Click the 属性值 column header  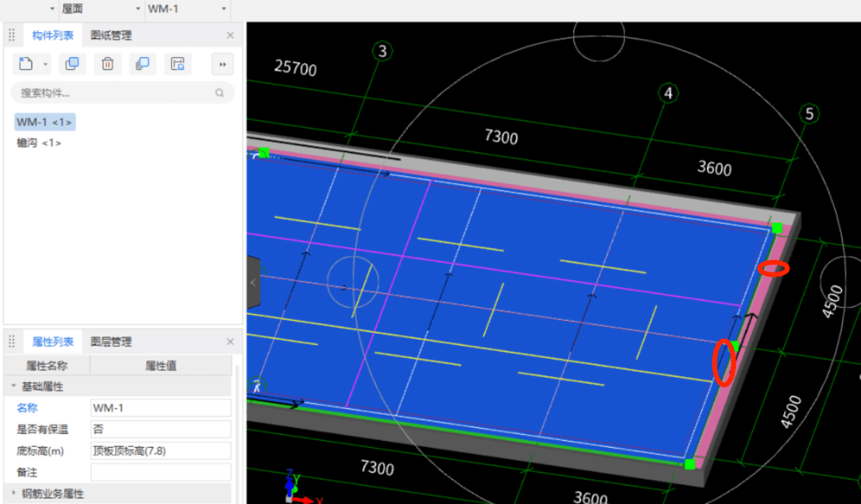[161, 365]
